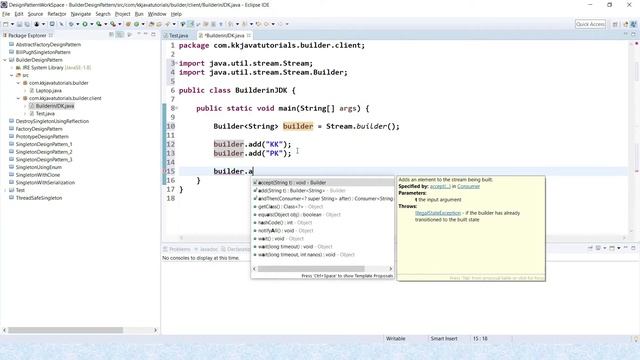Click the Coverage run toolbar icon
Screen dimensions: 640x360
[x=99, y=24]
